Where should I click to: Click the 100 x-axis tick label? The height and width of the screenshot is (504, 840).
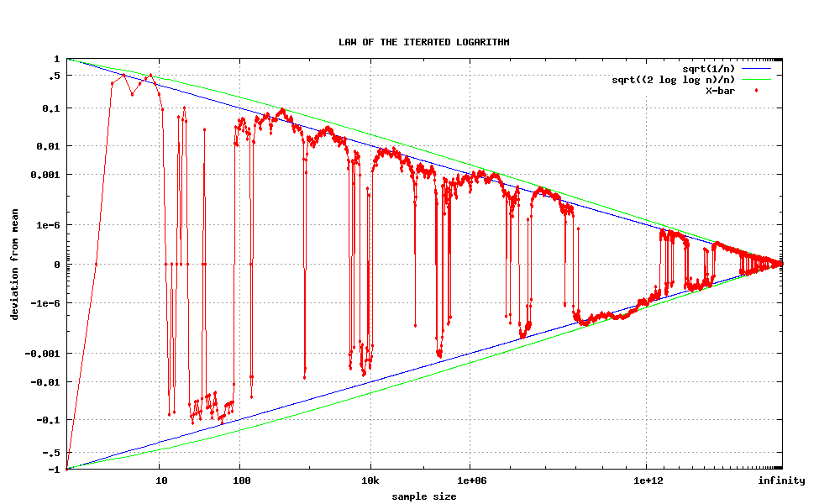click(x=241, y=481)
